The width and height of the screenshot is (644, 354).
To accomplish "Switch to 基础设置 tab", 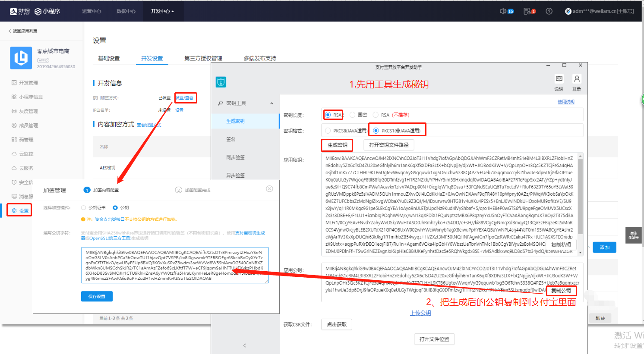I will pos(109,58).
